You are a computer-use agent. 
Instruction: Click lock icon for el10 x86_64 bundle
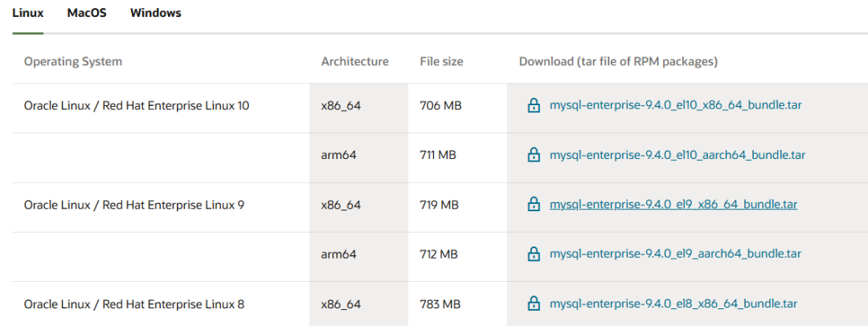(533, 105)
